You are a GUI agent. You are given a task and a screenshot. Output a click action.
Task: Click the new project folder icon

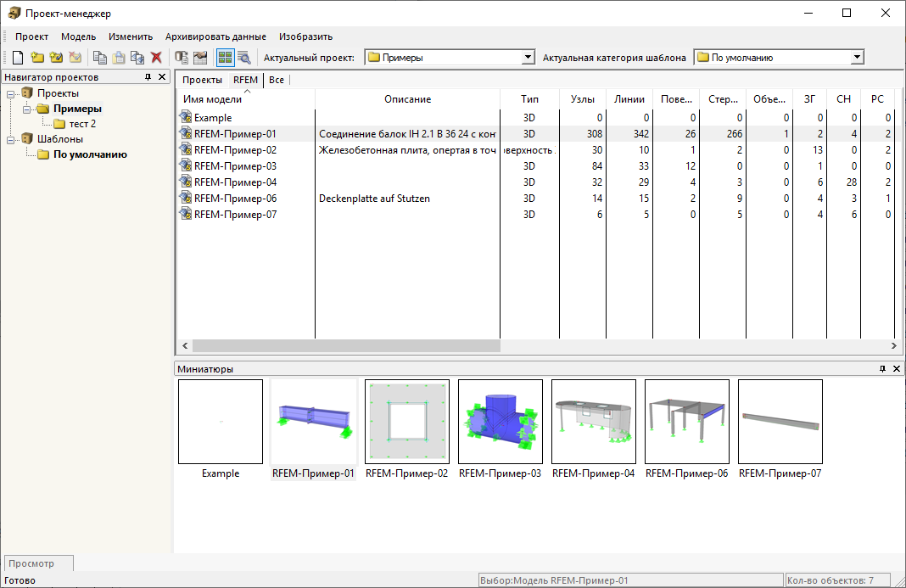tap(37, 57)
